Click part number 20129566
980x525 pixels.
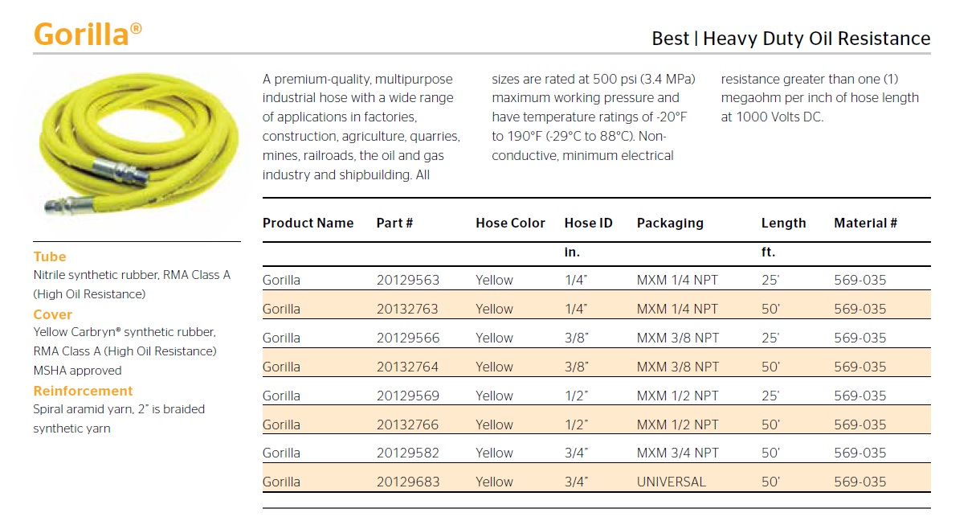pos(407,338)
